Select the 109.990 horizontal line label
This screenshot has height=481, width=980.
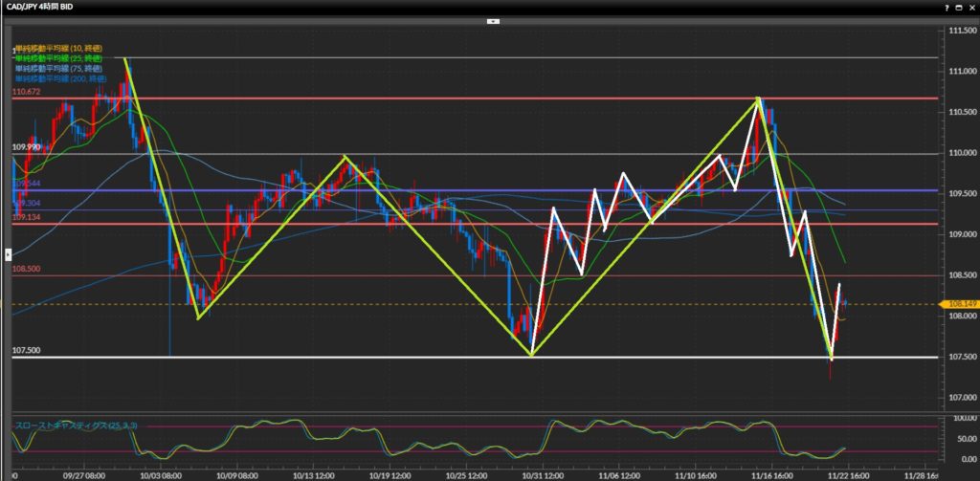click(x=26, y=147)
